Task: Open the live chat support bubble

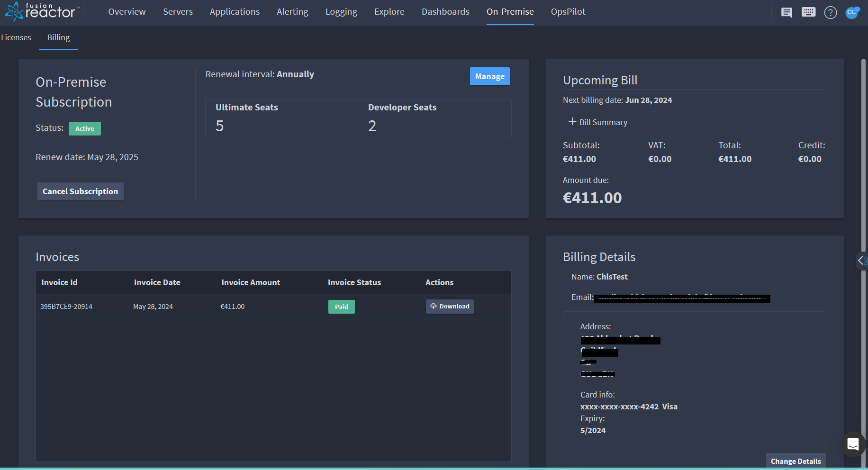Action: (x=853, y=444)
